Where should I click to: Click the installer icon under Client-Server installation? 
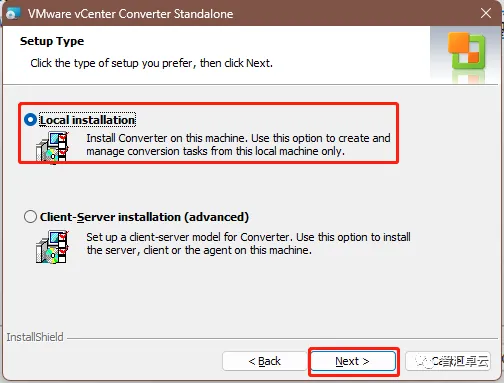[x=52, y=247]
